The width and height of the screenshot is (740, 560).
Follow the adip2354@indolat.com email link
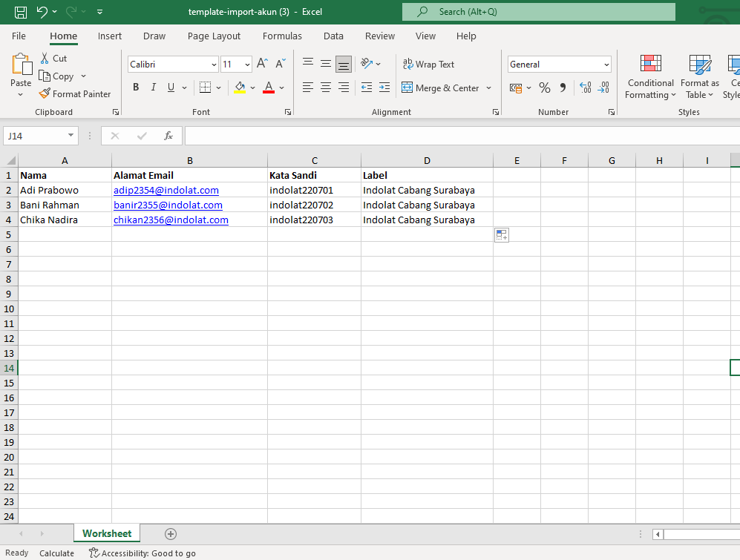point(166,190)
